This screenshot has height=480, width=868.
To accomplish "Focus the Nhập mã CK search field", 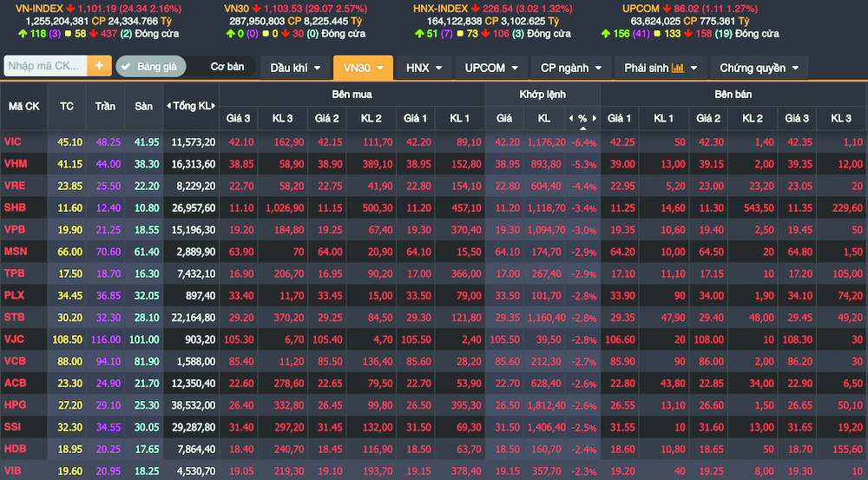I will coord(45,66).
